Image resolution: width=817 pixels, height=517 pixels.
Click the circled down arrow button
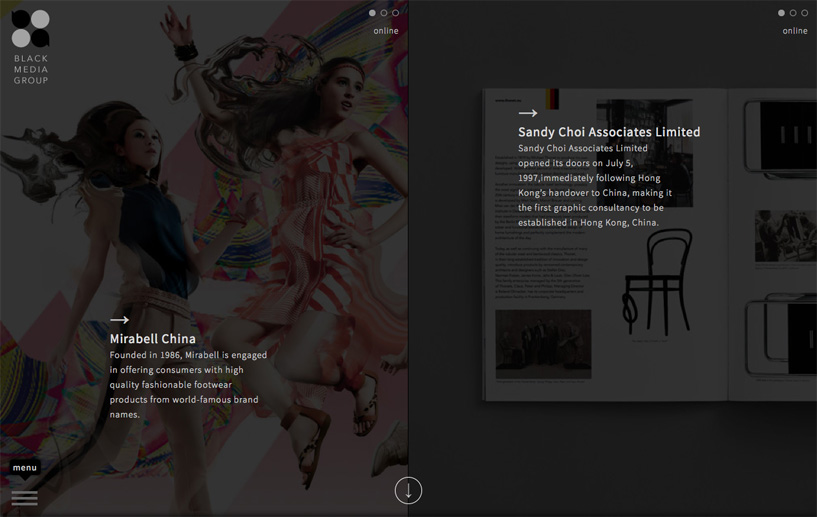pos(408,490)
